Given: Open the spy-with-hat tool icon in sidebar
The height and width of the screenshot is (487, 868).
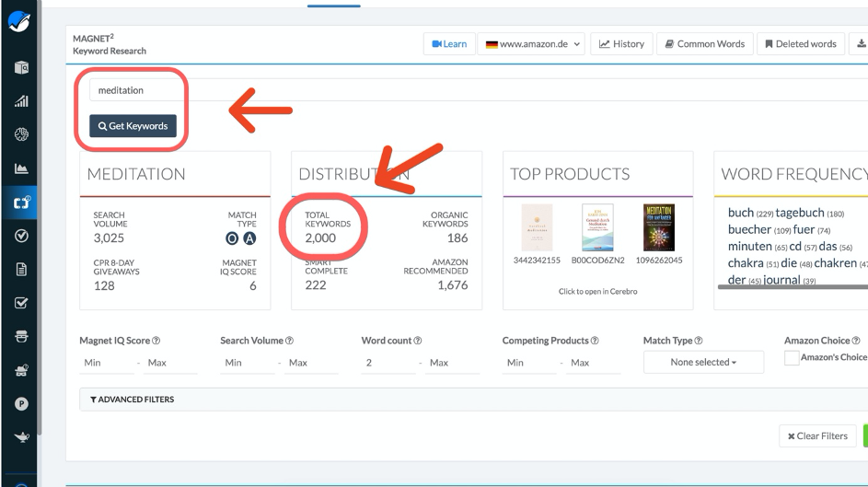Looking at the screenshot, I should pyautogui.click(x=21, y=336).
